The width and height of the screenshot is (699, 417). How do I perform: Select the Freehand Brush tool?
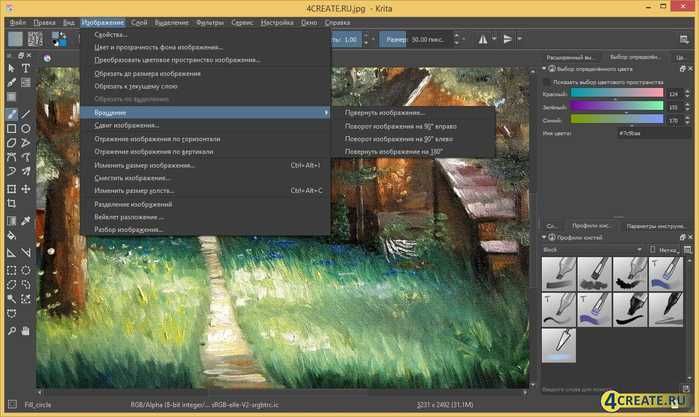[x=12, y=114]
